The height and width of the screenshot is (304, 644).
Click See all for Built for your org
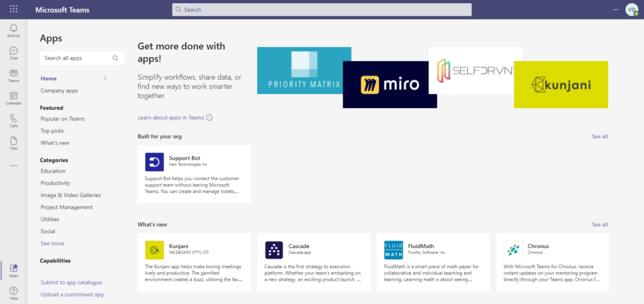point(599,136)
